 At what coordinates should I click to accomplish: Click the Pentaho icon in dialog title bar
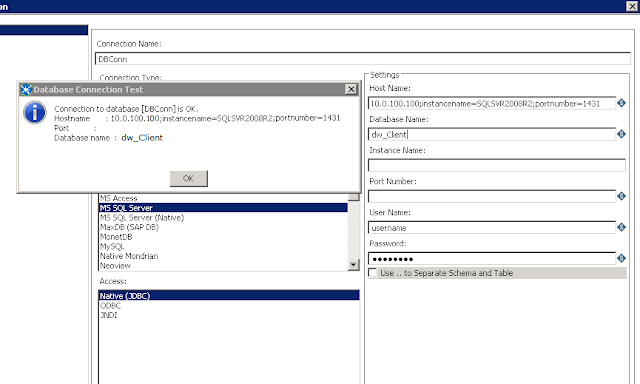coord(26,89)
